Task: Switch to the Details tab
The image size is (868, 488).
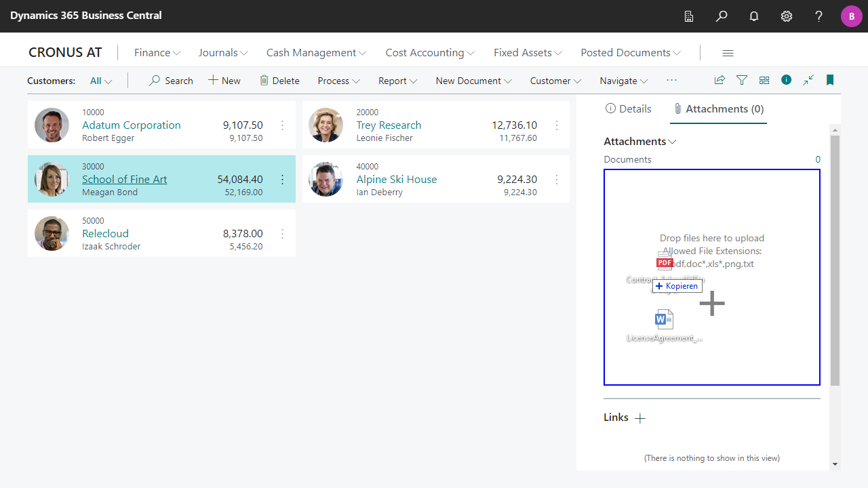Action: [628, 108]
